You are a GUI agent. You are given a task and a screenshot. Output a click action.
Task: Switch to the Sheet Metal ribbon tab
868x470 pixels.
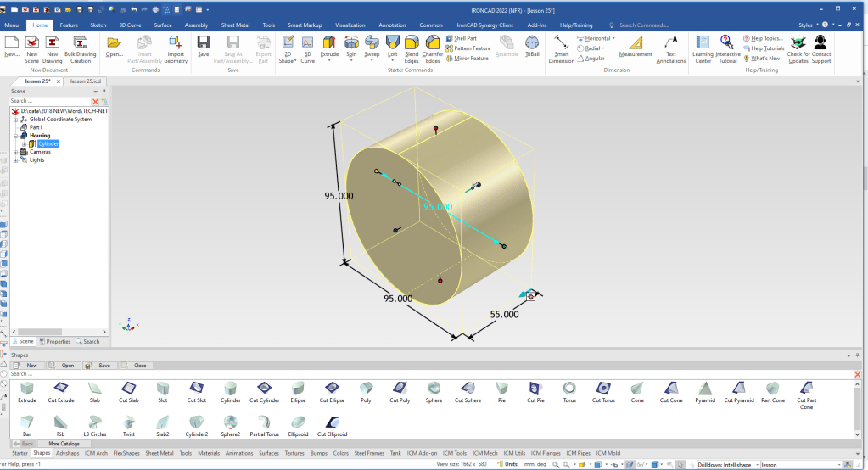coord(234,25)
